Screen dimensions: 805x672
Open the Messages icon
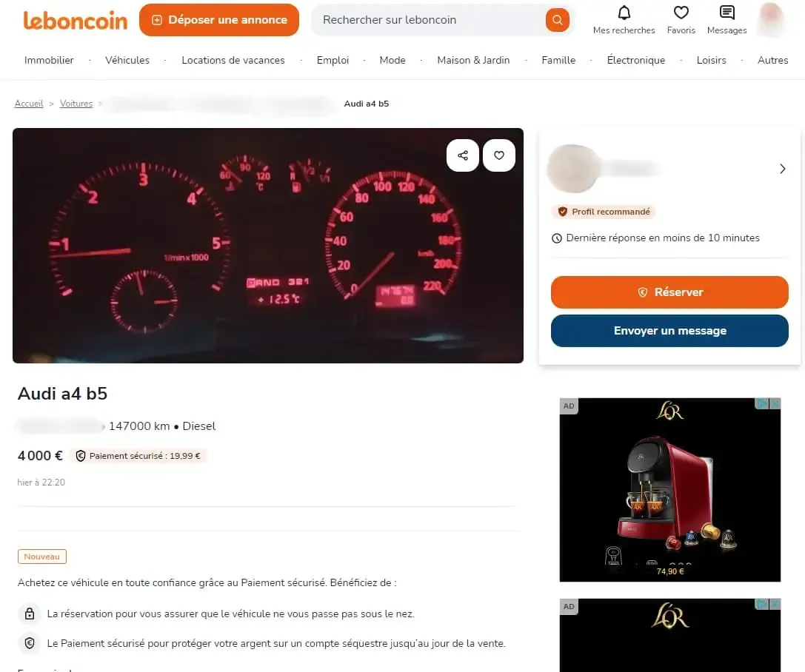click(x=727, y=13)
